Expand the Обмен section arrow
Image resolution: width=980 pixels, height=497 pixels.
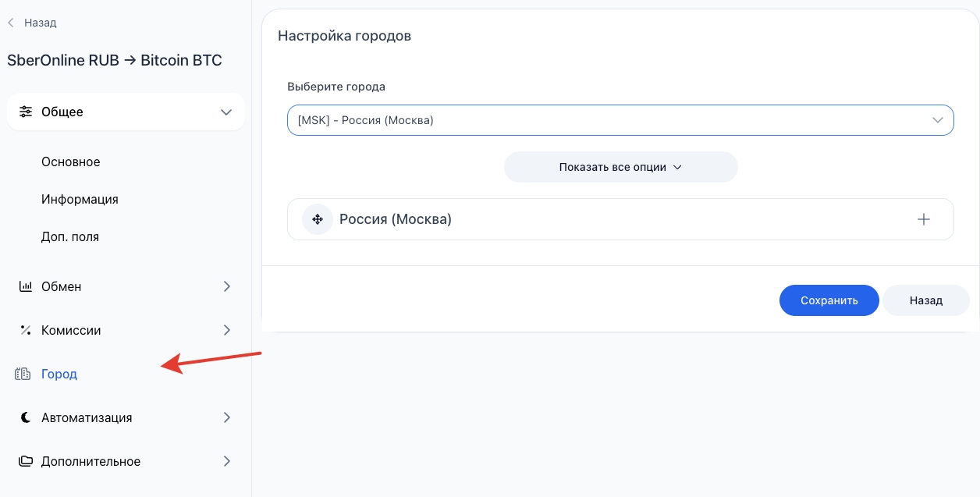click(x=227, y=286)
